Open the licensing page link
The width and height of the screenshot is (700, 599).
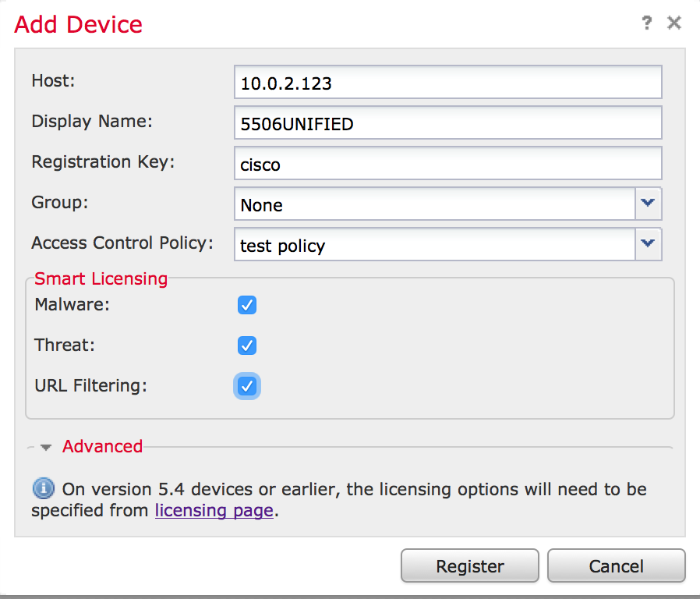point(214,511)
